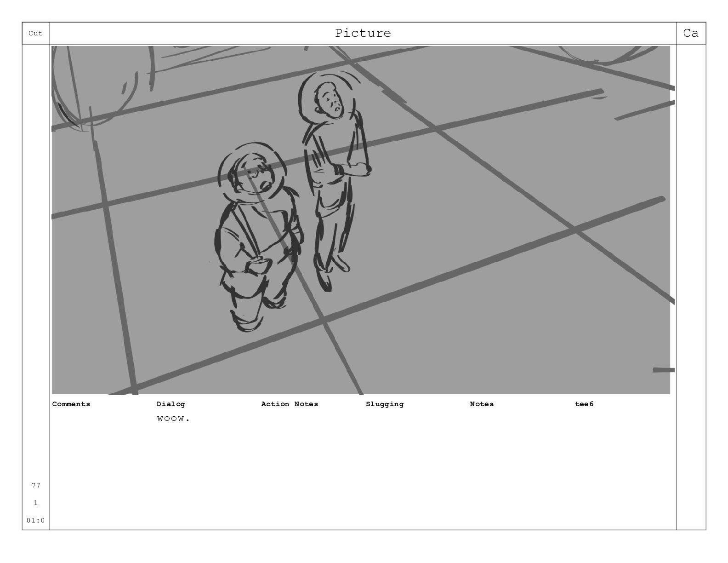Click the "Comments" label
The width and height of the screenshot is (728, 563).
pos(71,404)
